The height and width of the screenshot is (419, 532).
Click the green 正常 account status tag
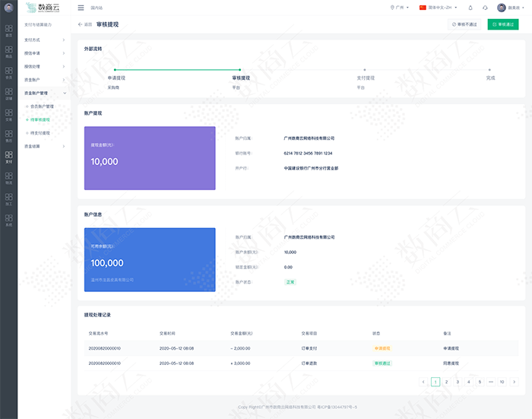click(290, 282)
